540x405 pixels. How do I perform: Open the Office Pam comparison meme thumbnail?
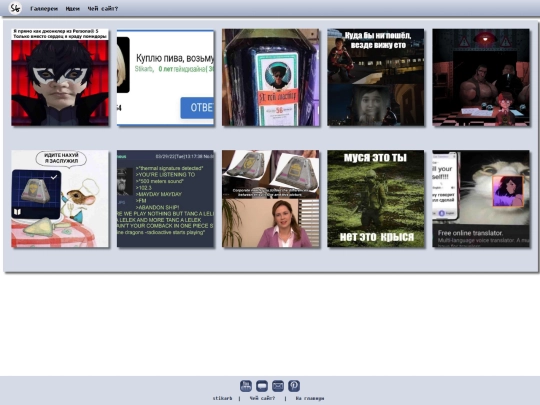(x=271, y=199)
